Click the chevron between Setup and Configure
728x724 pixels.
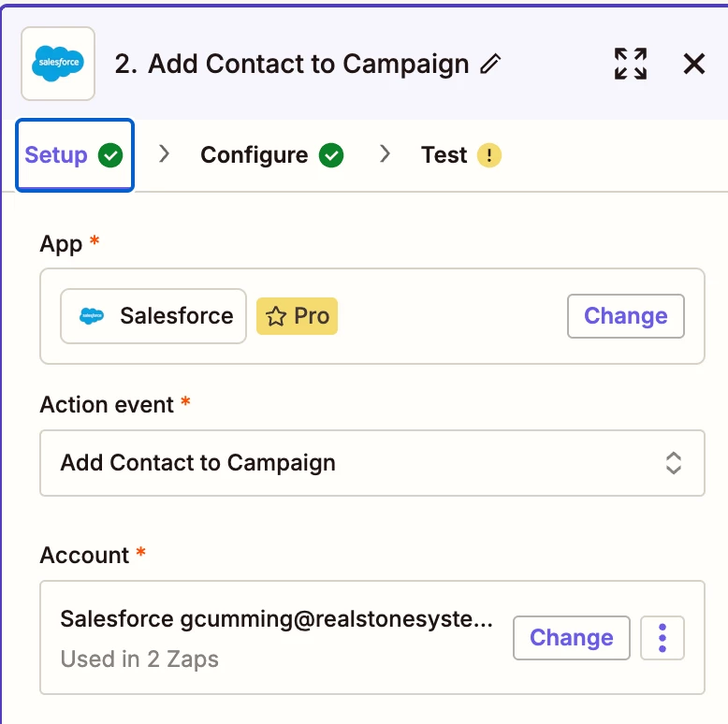[165, 154]
